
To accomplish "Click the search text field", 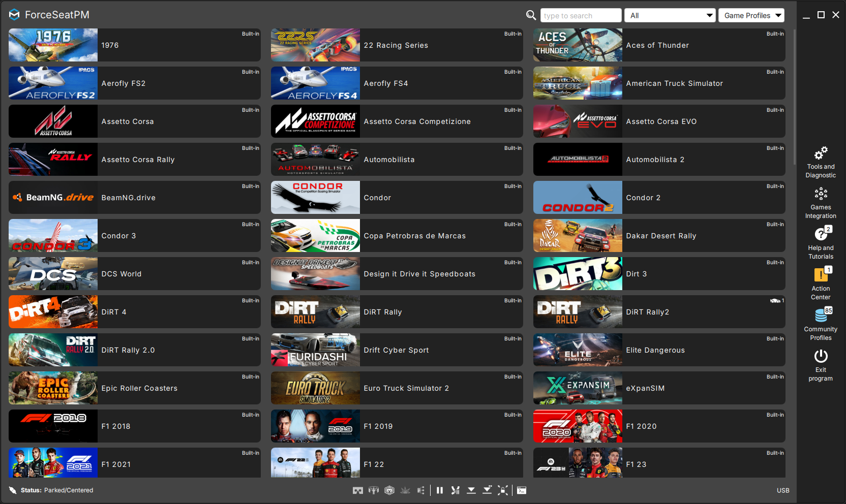I will pyautogui.click(x=581, y=15).
